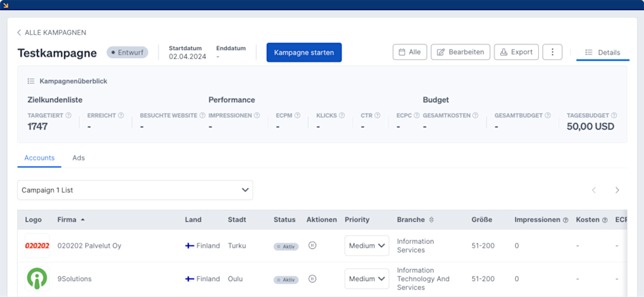The width and height of the screenshot is (644, 297).
Task: Sort table by Branche column
Action: [415, 220]
